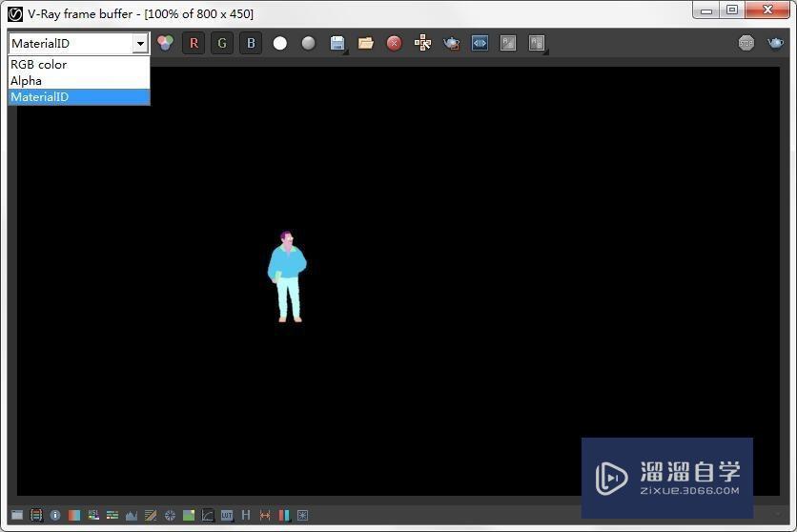Viewport: 797px width, 532px height.
Task: Click the red and cyan bars icon
Action: (x=284, y=515)
